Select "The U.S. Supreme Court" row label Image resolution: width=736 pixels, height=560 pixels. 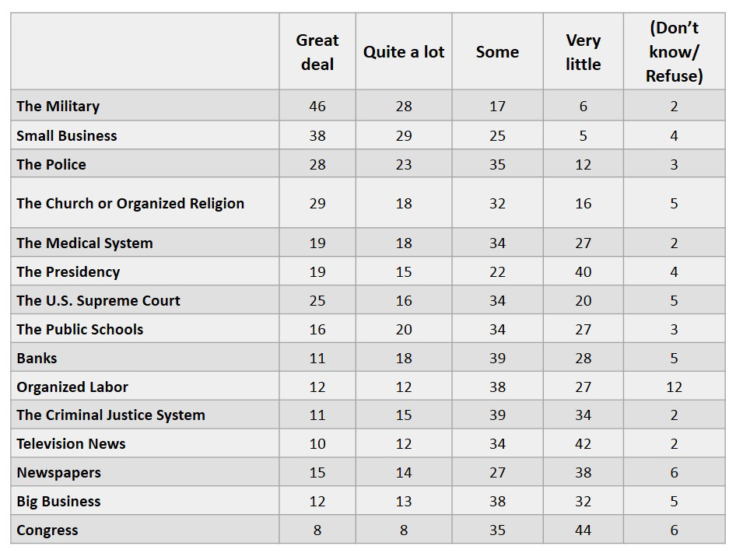click(x=99, y=301)
